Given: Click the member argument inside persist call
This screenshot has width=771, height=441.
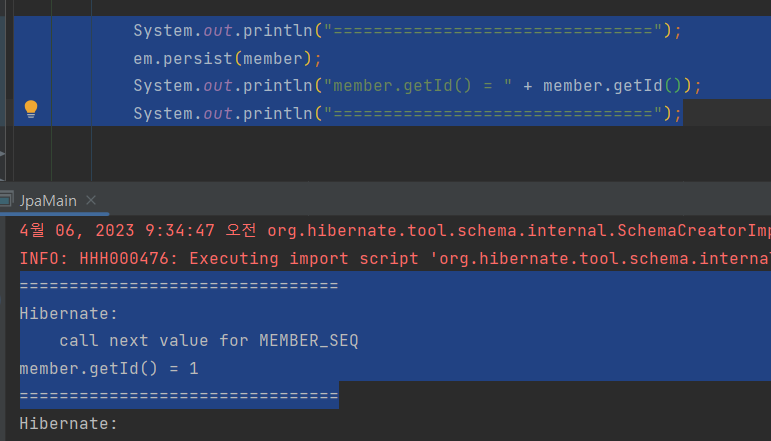Looking at the screenshot, I should point(273,59).
